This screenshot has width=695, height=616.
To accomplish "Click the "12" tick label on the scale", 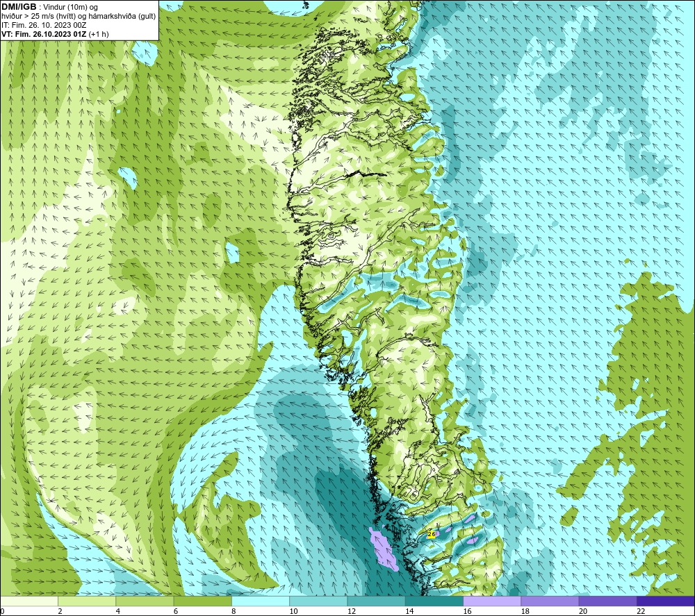I will tap(352, 611).
